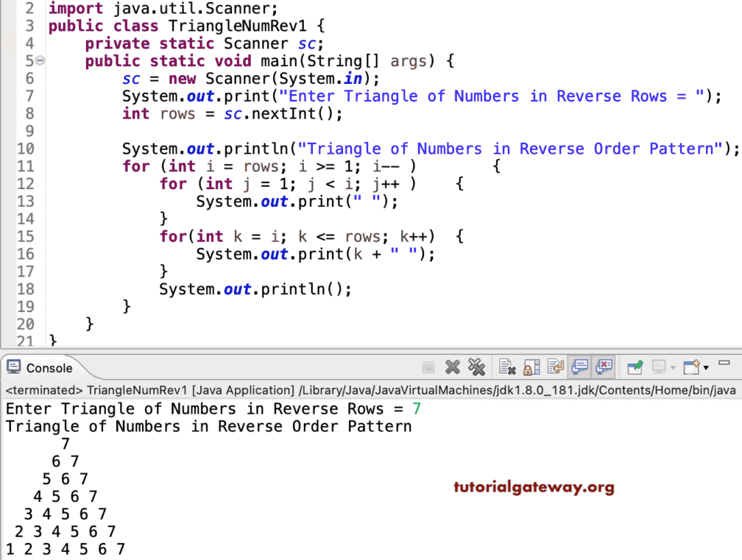Click the Display Selected Console icon
742x560 pixels.
658,366
